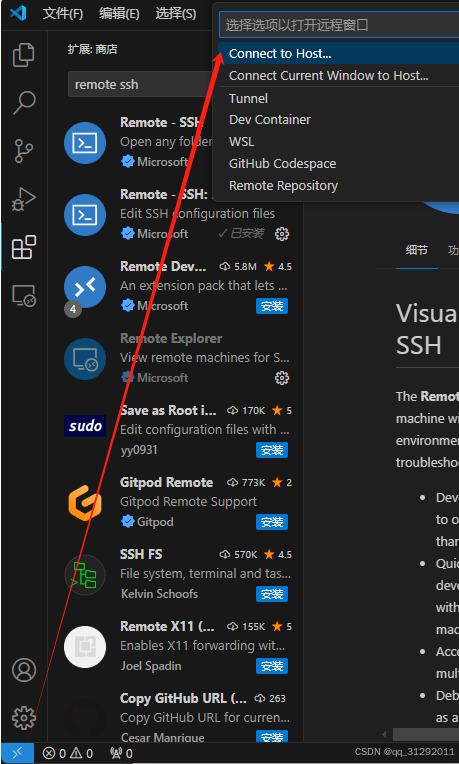Open the 编辑(E) menu
Screen dimensions: 459x764
pos(119,14)
